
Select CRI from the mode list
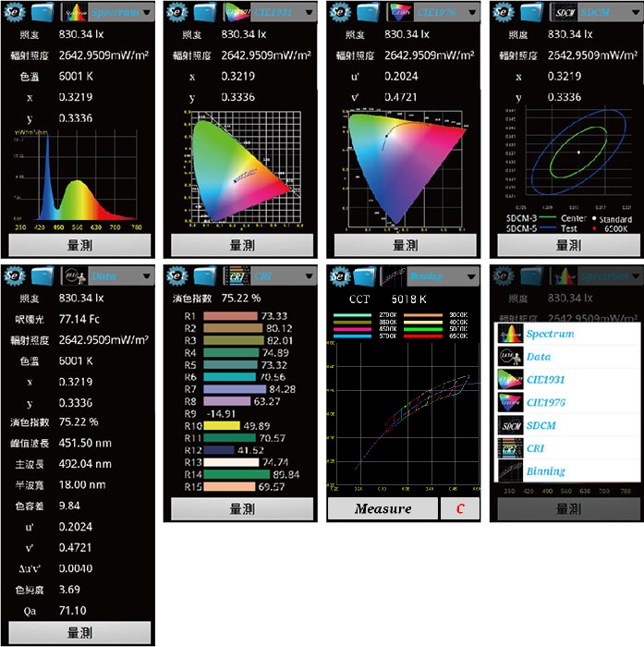[x=567, y=448]
